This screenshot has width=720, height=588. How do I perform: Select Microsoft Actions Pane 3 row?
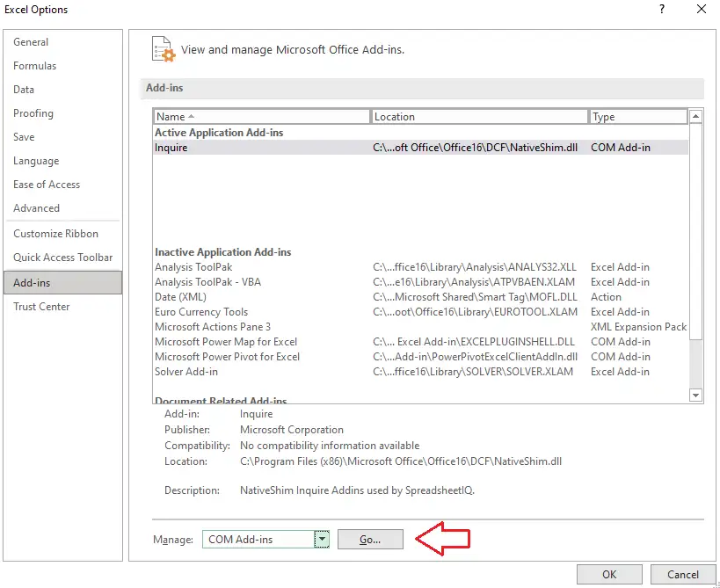pos(420,327)
